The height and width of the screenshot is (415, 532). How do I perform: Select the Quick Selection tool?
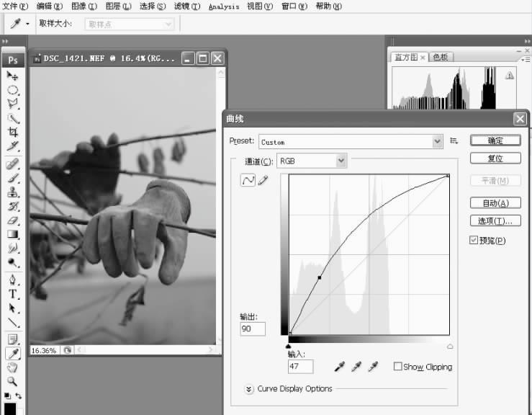click(12, 118)
